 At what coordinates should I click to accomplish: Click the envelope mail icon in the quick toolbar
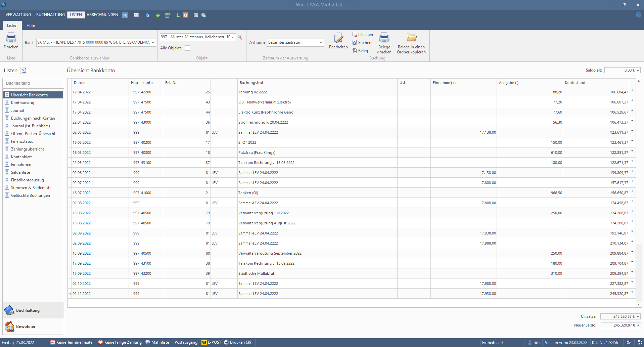pyautogui.click(x=136, y=15)
